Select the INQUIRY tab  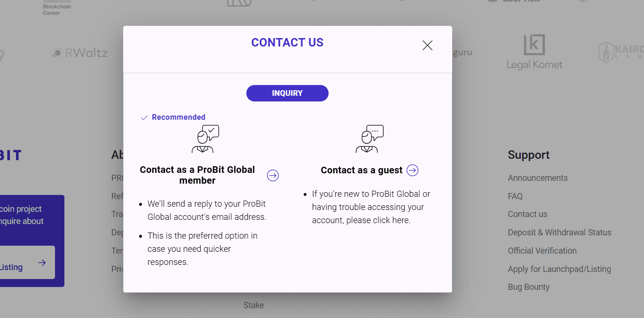(x=287, y=93)
